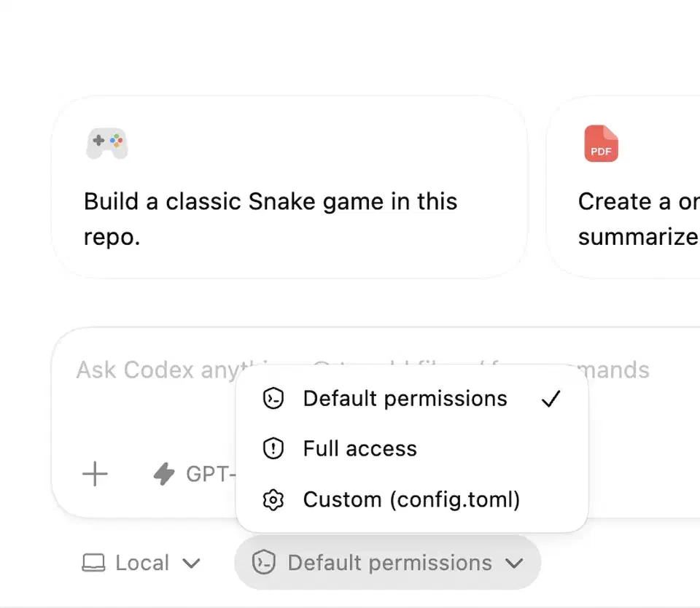The height and width of the screenshot is (608, 700).
Task: Keep Default permissions selected in the menu
Action: (405, 399)
